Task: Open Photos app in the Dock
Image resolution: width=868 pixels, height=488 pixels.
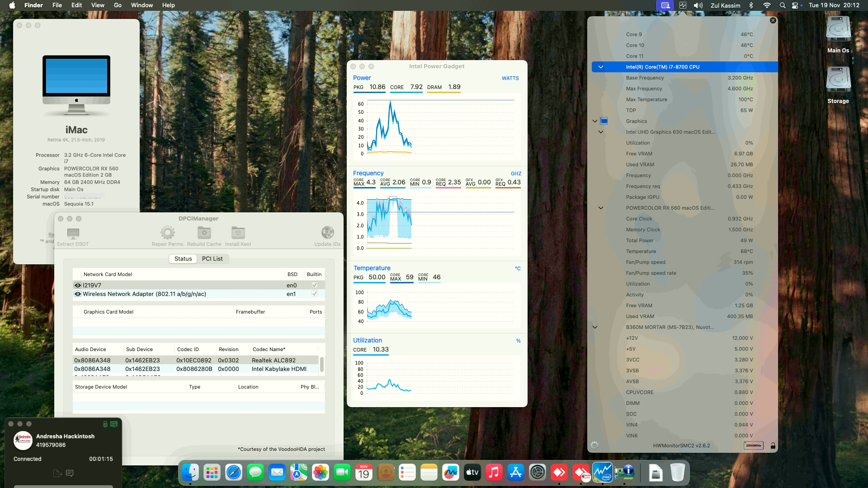Action: pyautogui.click(x=321, y=472)
